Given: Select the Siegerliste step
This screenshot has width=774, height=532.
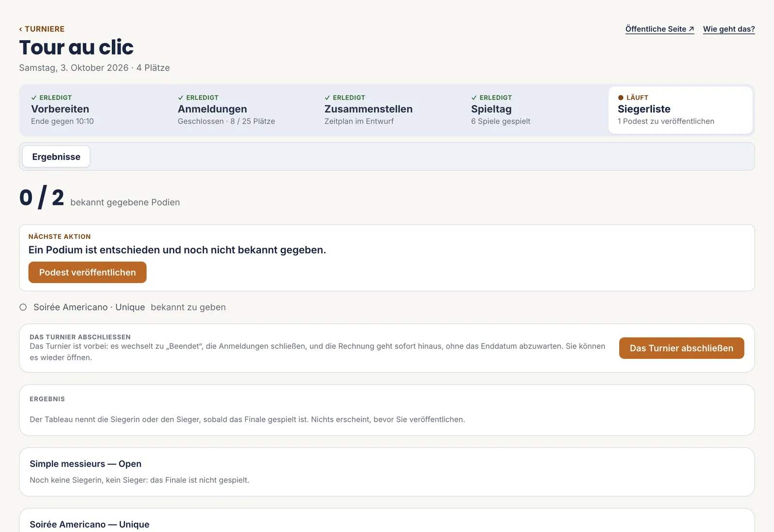Looking at the screenshot, I should [680, 110].
